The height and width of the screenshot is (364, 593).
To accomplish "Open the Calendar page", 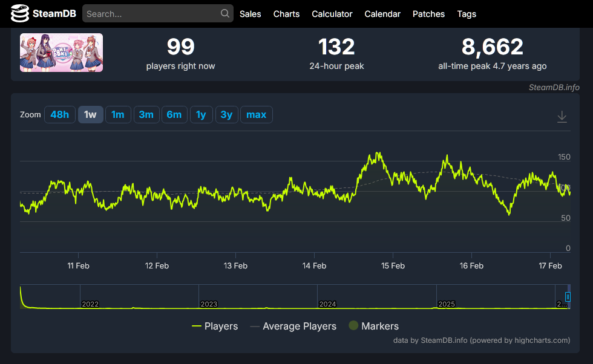I will (382, 14).
